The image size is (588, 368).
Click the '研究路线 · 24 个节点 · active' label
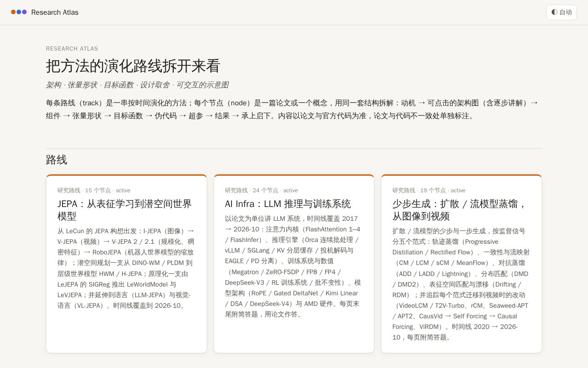point(261,190)
